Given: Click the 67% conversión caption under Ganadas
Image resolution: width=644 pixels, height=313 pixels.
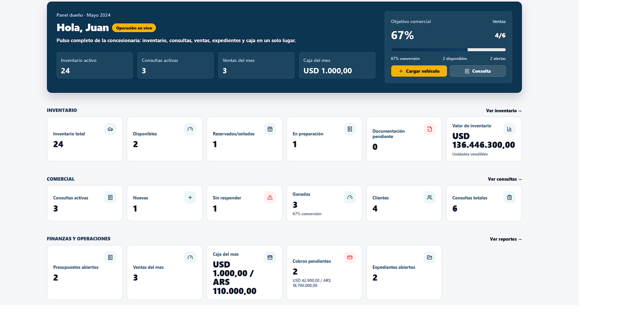Looking at the screenshot, I should tap(307, 214).
